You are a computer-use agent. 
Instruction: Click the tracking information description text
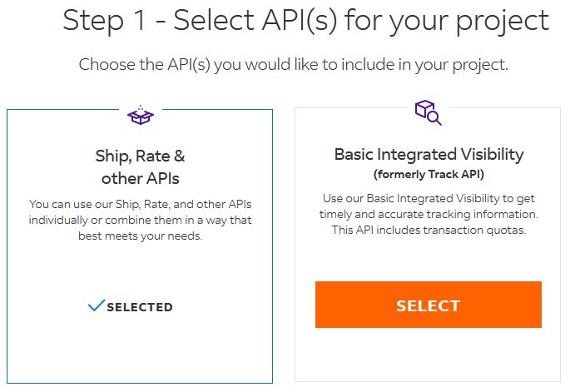pos(429,214)
